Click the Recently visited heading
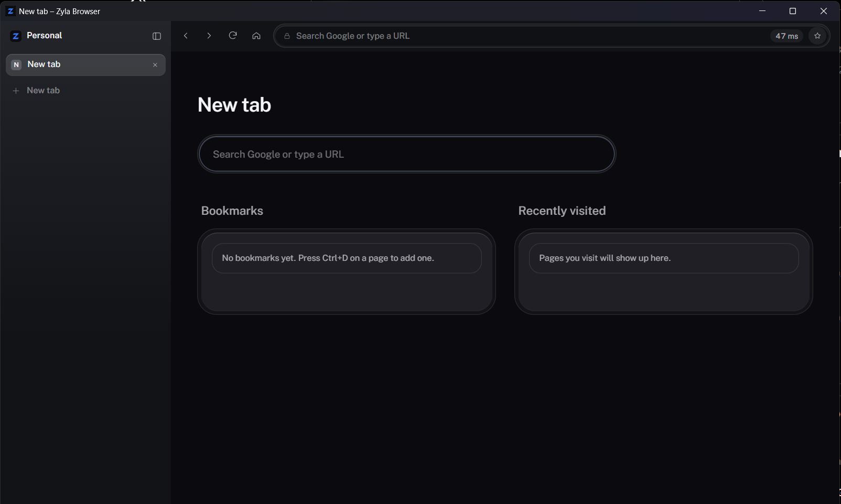 pos(562,211)
